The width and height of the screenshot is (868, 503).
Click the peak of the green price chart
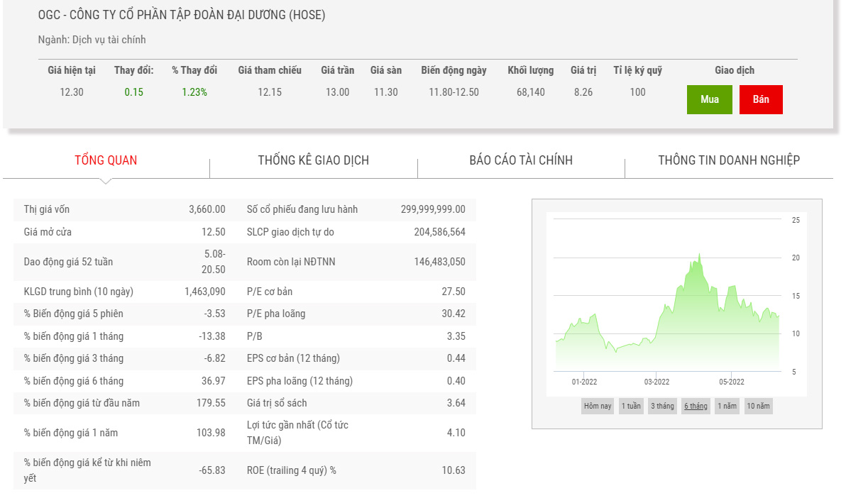point(699,255)
